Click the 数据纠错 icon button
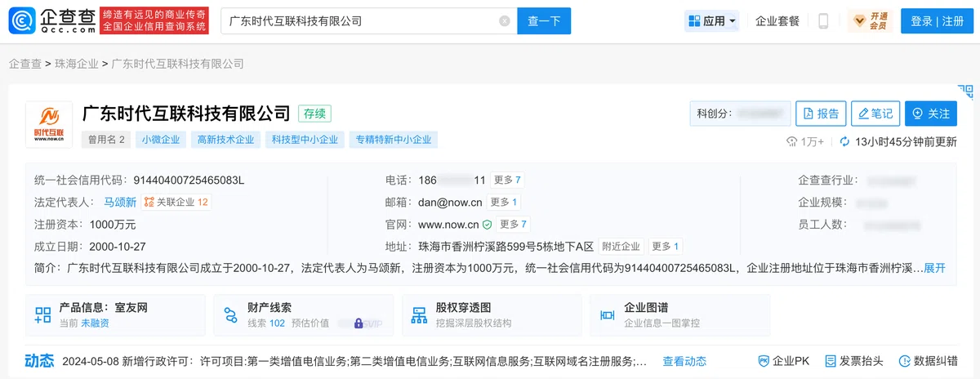 click(x=928, y=361)
